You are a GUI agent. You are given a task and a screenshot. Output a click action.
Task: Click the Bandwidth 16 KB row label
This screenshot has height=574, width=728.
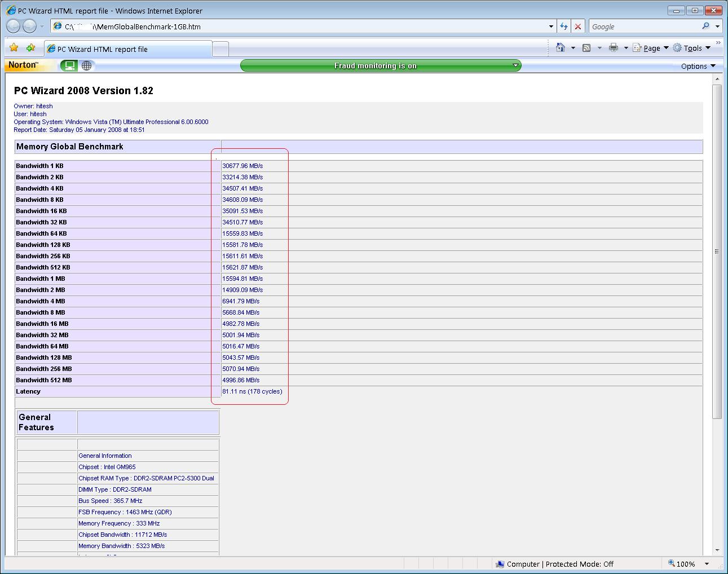(41, 211)
